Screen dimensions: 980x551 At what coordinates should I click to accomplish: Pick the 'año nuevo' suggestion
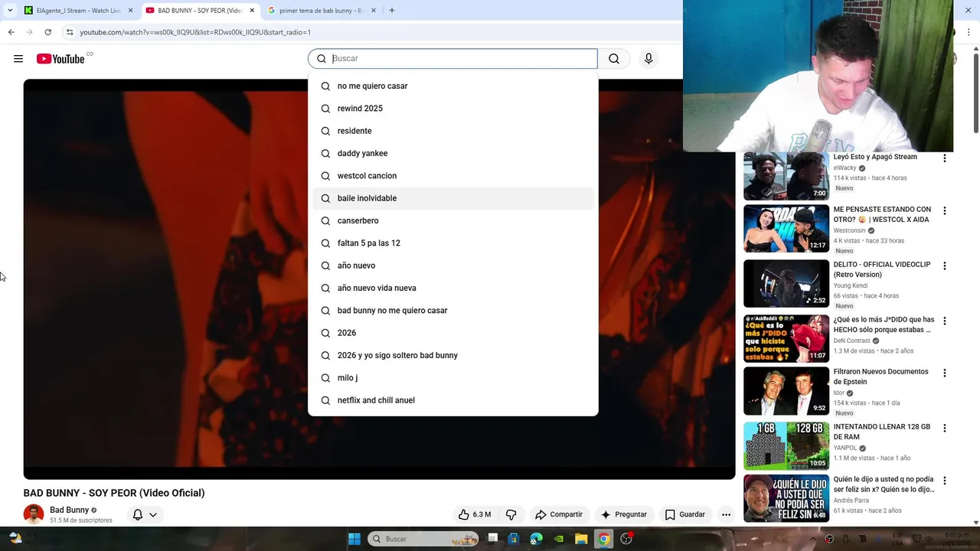[x=452, y=266]
